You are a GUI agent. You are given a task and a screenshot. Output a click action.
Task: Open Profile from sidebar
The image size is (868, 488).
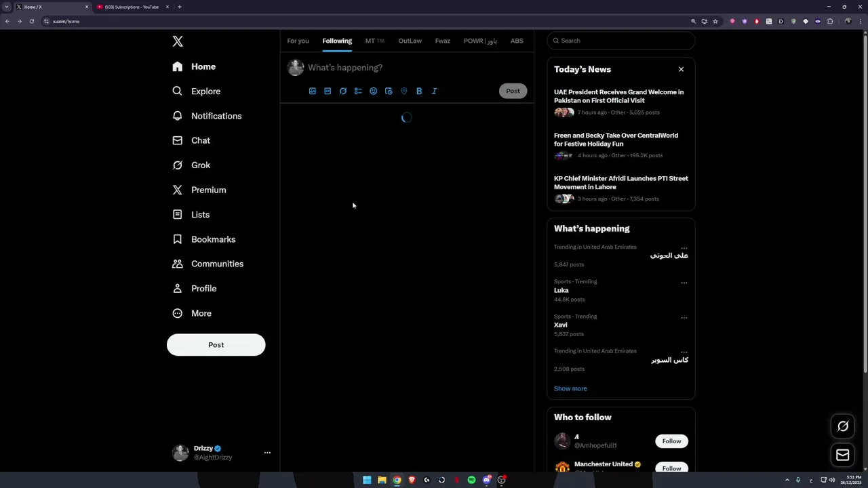click(x=195, y=288)
